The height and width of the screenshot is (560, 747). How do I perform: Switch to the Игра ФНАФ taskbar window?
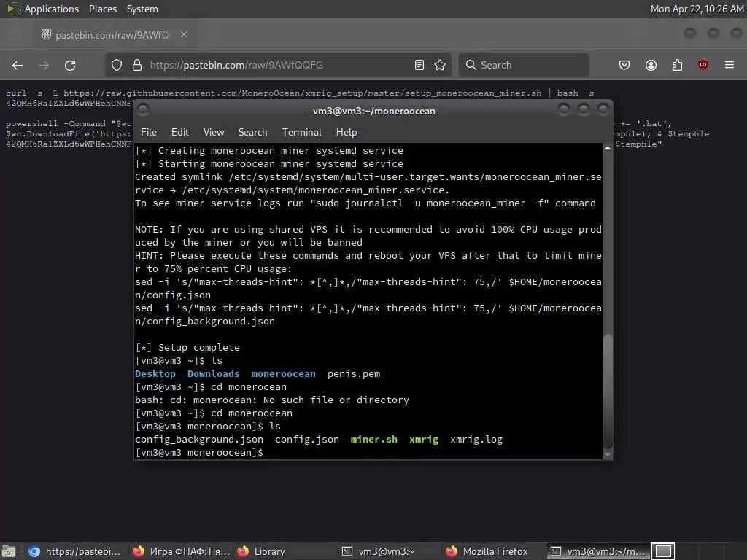(x=181, y=551)
